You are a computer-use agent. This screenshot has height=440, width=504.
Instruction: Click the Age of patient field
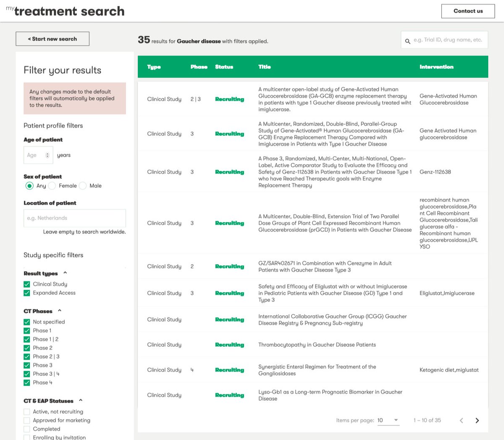38,155
